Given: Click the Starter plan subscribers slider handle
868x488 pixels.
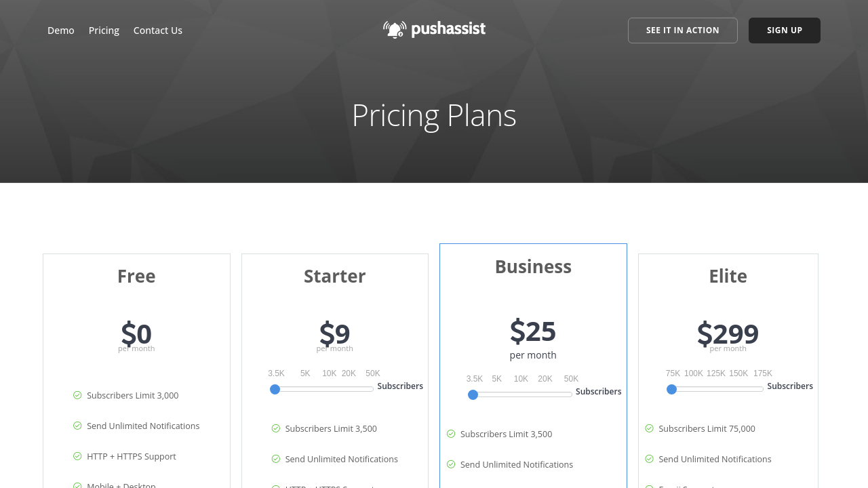Looking at the screenshot, I should 275,389.
